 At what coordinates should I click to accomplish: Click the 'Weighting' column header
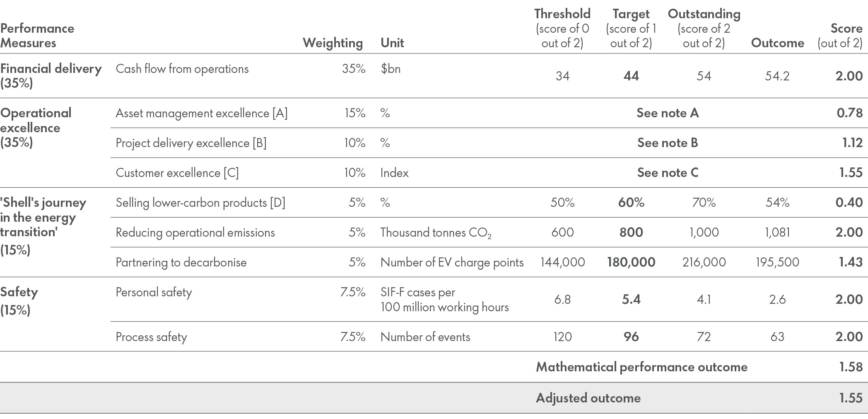pos(333,43)
